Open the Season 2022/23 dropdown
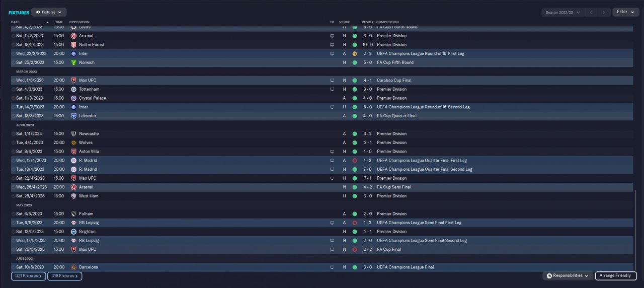Image resolution: width=644 pixels, height=288 pixels. click(562, 12)
